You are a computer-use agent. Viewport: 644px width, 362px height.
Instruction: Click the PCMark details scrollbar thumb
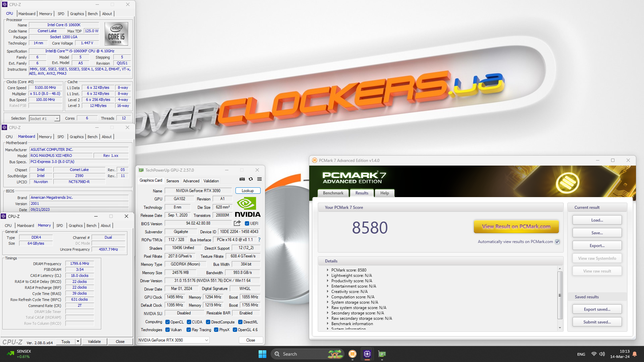pyautogui.click(x=559, y=295)
